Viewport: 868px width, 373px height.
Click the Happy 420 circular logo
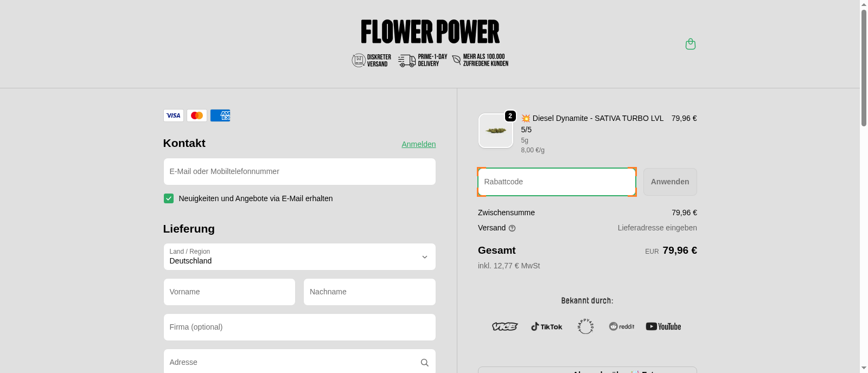pos(585,326)
